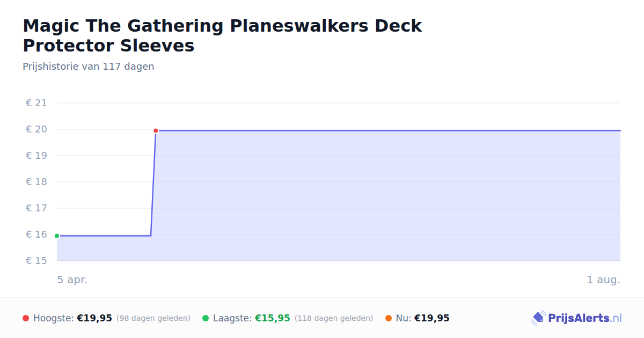The width and height of the screenshot is (644, 338).
Task: Click the Prijshistorie van 117 dagen subtitle
Action: 89,67
